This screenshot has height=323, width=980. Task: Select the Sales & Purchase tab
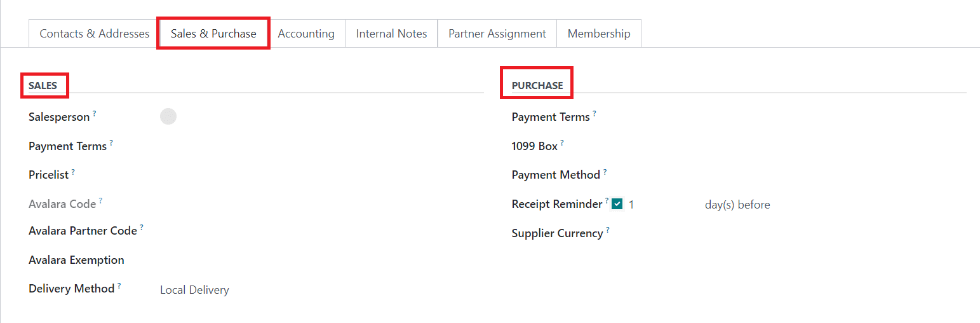(x=213, y=34)
